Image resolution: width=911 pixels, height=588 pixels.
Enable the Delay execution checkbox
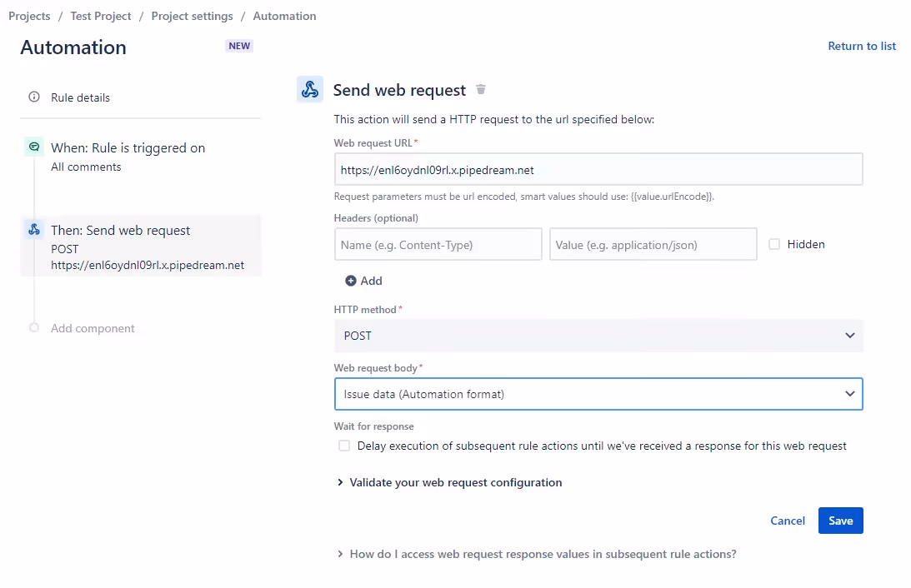coord(344,446)
